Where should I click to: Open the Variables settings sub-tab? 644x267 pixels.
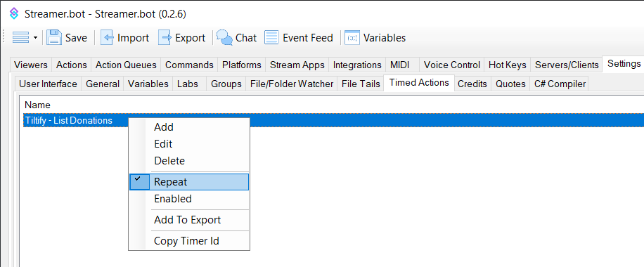(x=148, y=84)
